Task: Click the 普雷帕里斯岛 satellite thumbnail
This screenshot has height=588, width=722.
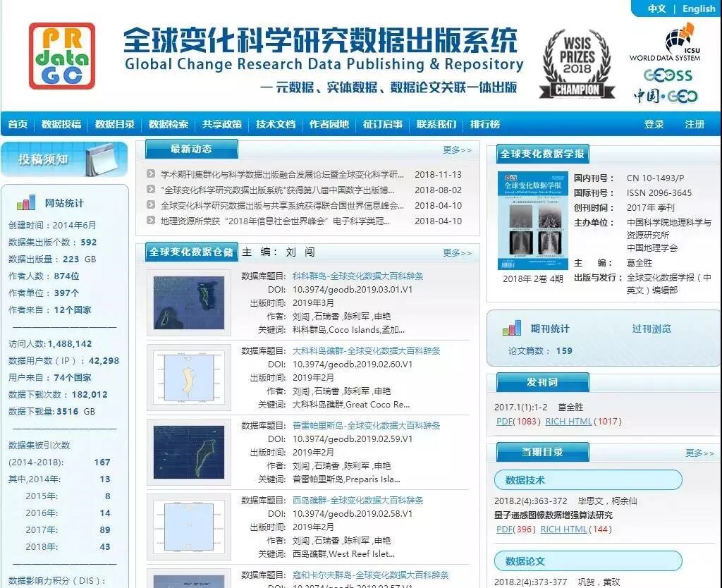Action: pyautogui.click(x=189, y=452)
